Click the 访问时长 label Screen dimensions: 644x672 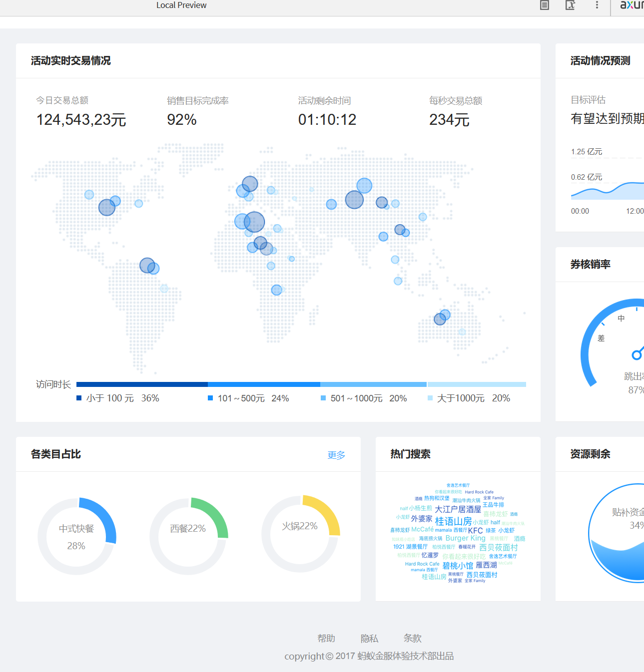coord(53,384)
